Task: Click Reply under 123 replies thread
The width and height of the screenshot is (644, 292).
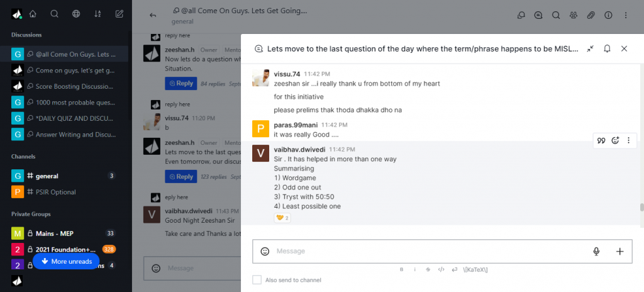Action: (x=181, y=176)
